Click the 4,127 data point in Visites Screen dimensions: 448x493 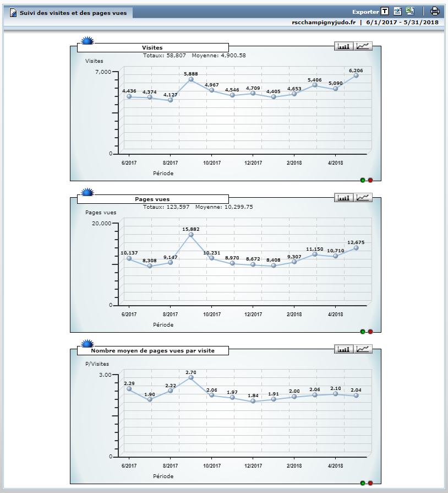coord(170,100)
